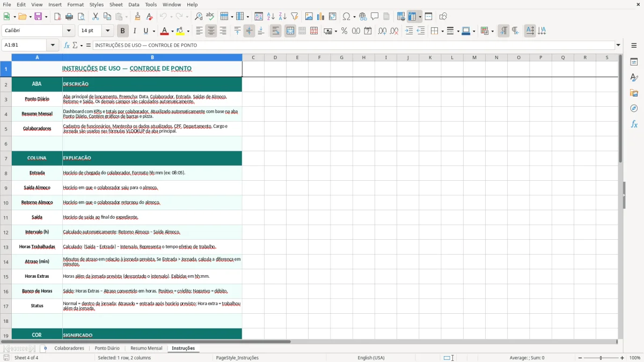The width and height of the screenshot is (644, 362).
Task: Toggle Left-To-Right text direction
Action: click(x=503, y=31)
